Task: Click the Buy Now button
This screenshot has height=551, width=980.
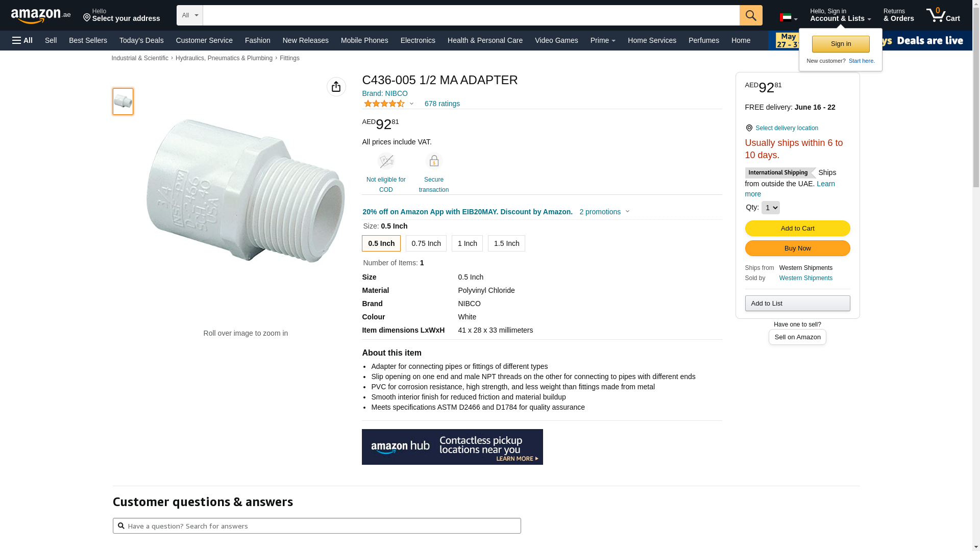Action: pos(797,248)
